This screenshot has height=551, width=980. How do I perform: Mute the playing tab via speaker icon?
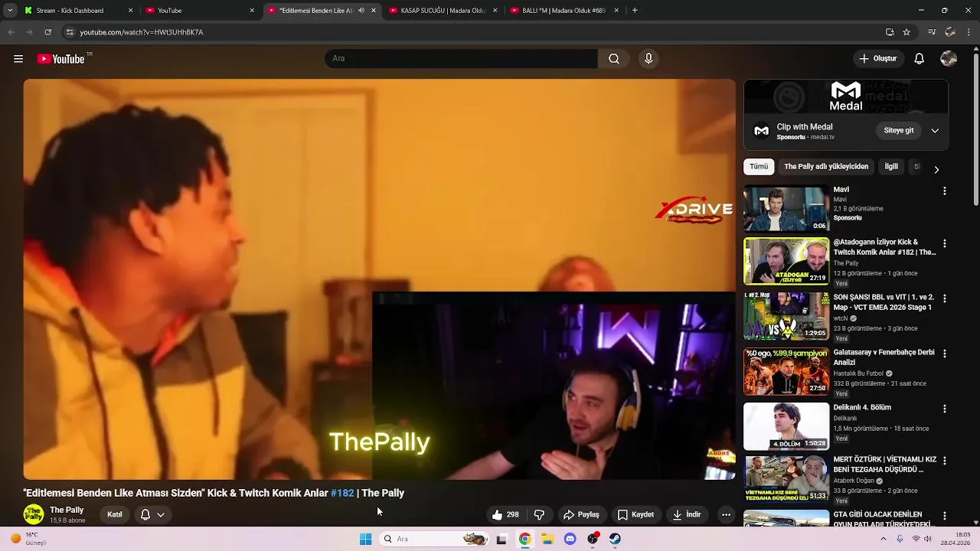click(x=361, y=11)
